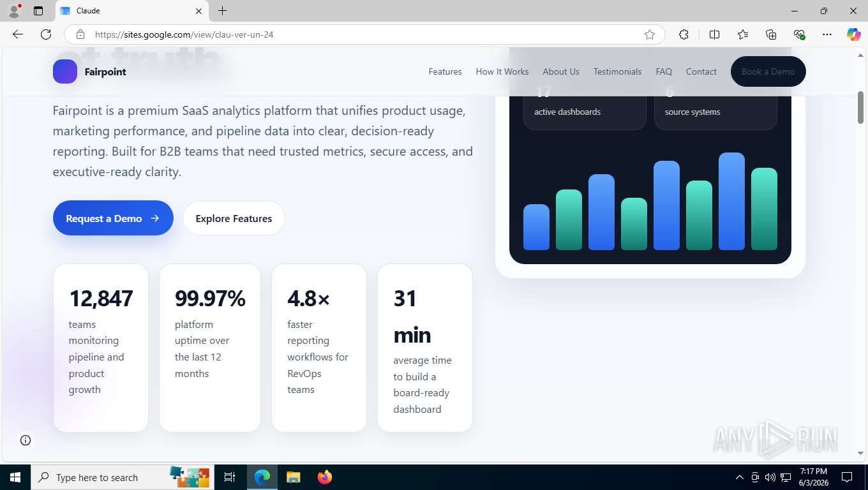Launch the Copilot sidebar icon
This screenshot has height=490, width=868.
coord(853,34)
